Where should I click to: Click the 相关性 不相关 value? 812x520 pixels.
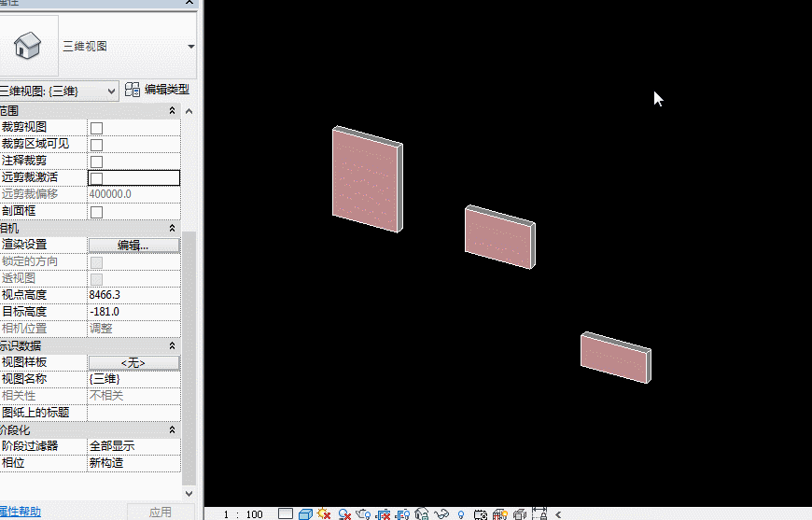pos(134,396)
